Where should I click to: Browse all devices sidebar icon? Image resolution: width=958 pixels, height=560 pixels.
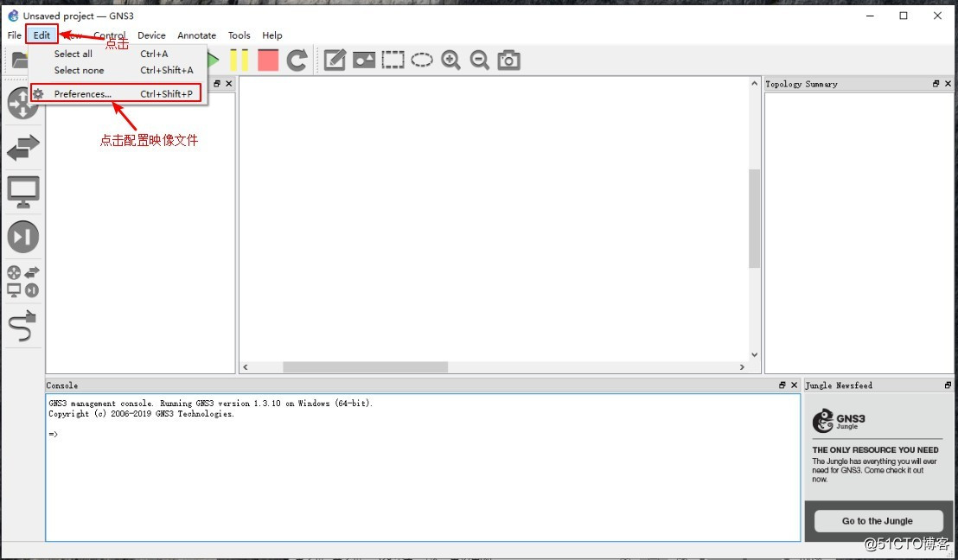pos(23,282)
